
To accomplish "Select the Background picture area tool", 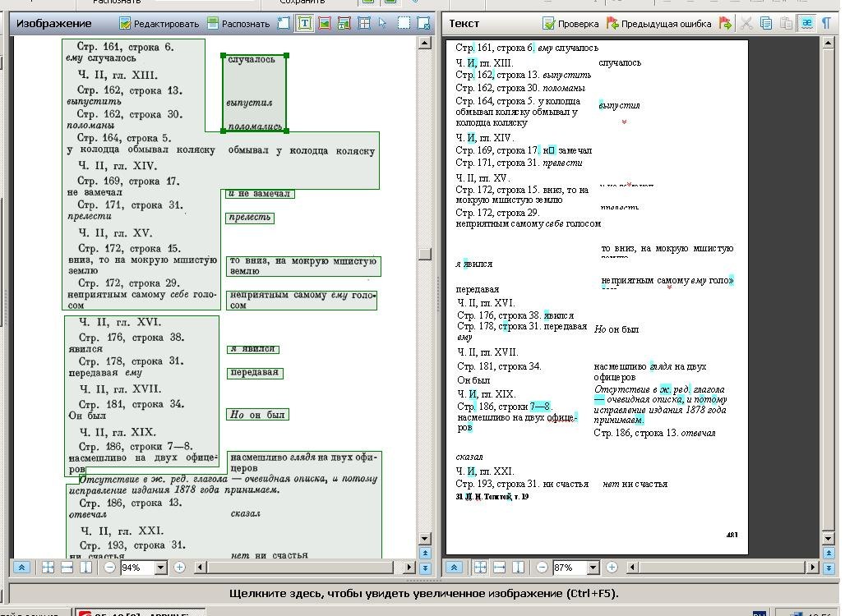I will [344, 23].
